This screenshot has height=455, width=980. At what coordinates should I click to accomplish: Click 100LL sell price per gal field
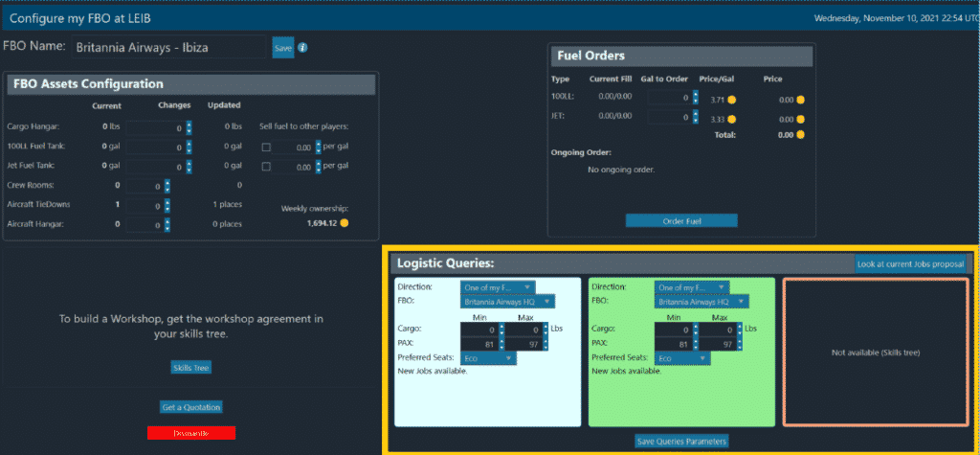point(293,148)
